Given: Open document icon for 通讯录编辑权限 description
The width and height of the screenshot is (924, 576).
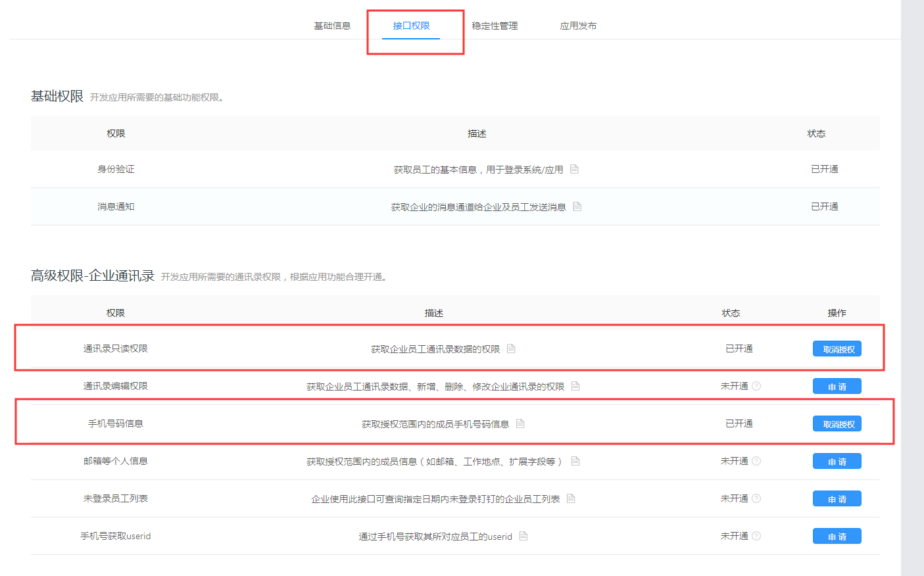Looking at the screenshot, I should [575, 386].
